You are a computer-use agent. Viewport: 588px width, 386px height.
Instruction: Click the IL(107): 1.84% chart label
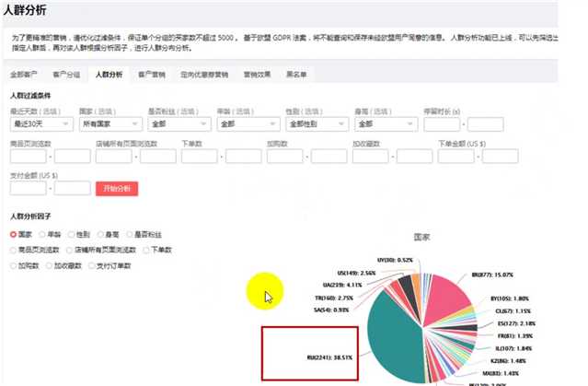[x=513, y=348]
